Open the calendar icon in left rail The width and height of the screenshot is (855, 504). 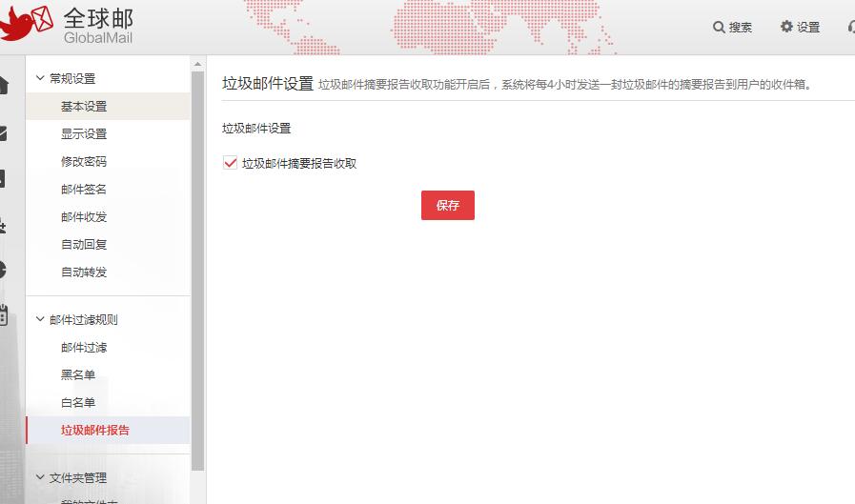tap(3, 315)
